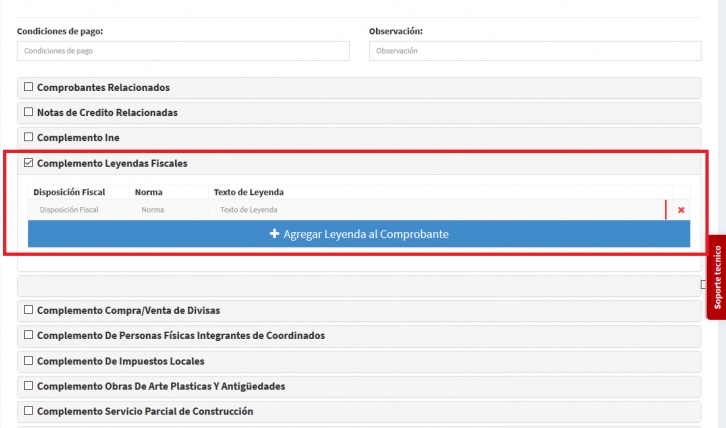Select the Norma input field
The height and width of the screenshot is (428, 726).
[170, 210]
